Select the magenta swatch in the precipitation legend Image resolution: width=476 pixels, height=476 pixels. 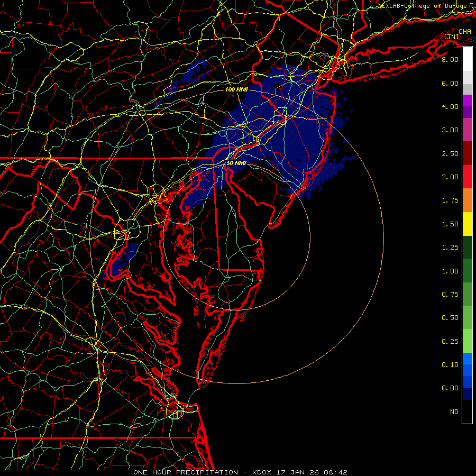tap(467, 100)
